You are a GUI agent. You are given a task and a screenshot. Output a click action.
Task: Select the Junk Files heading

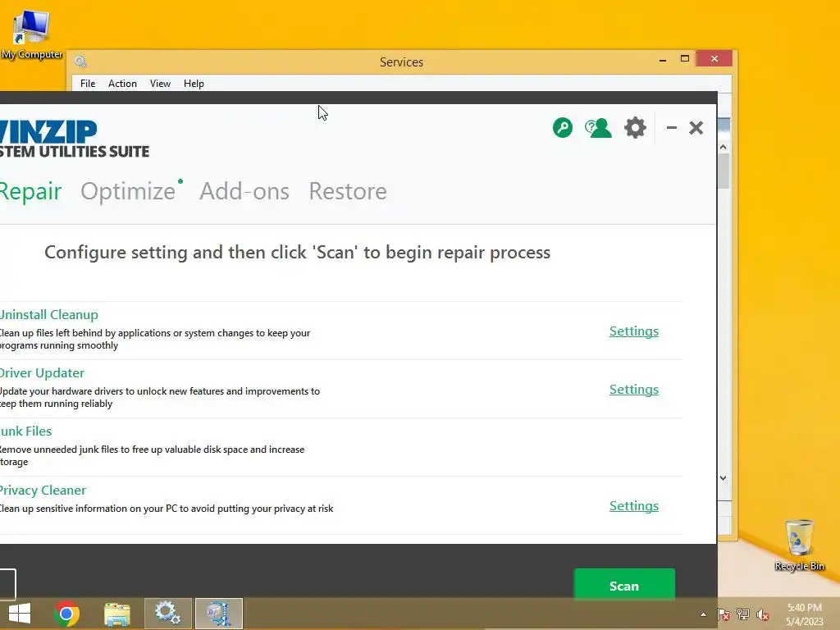(x=25, y=431)
